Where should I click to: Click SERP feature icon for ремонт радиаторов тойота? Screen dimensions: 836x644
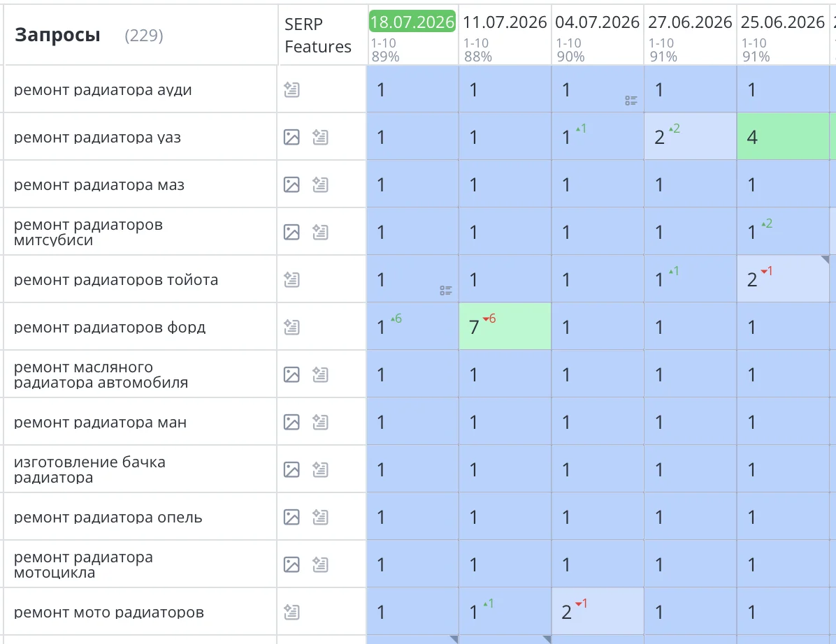291,279
